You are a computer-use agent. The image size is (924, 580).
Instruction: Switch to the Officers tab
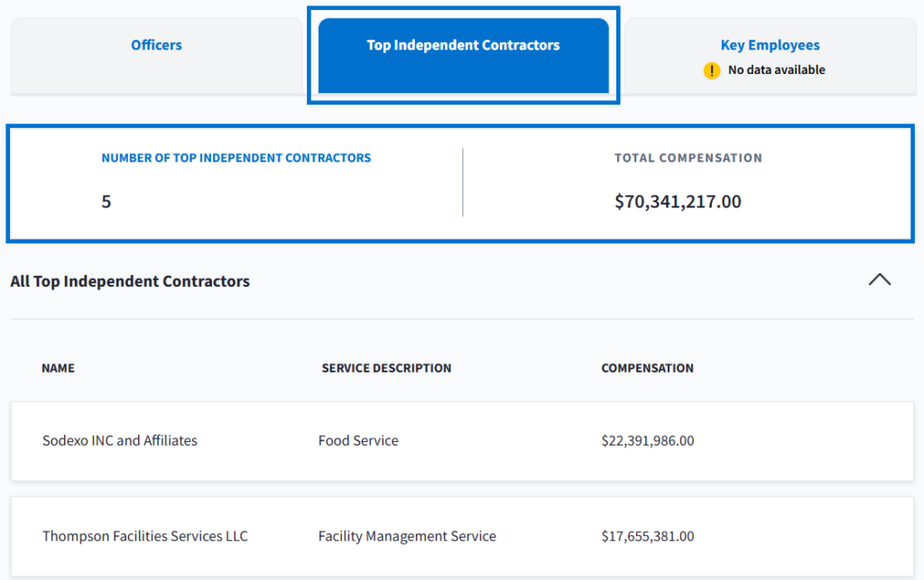click(x=156, y=45)
